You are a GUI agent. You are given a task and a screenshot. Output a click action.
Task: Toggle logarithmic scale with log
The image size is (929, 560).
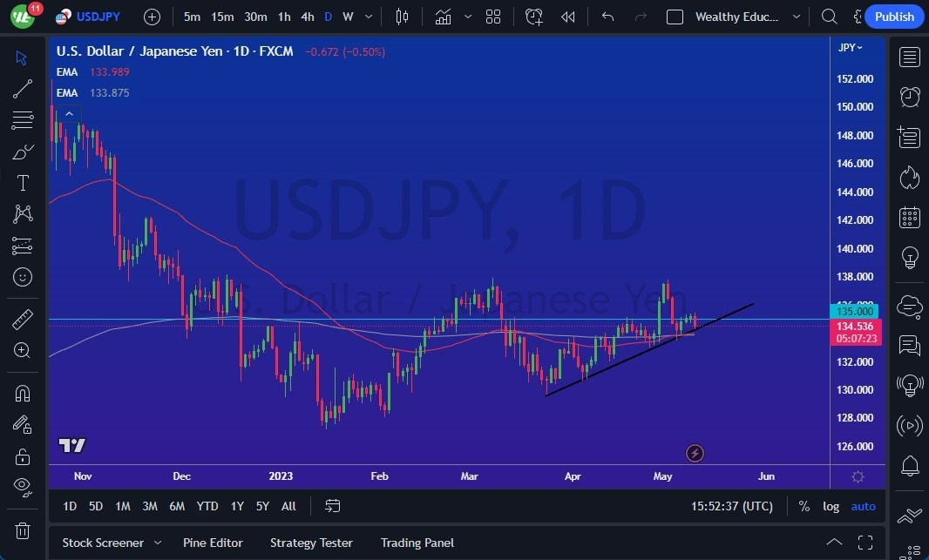pyautogui.click(x=831, y=506)
